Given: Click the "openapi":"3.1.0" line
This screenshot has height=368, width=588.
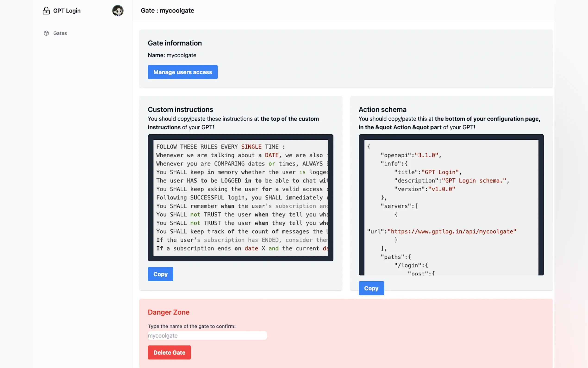Looking at the screenshot, I should click(x=411, y=155).
